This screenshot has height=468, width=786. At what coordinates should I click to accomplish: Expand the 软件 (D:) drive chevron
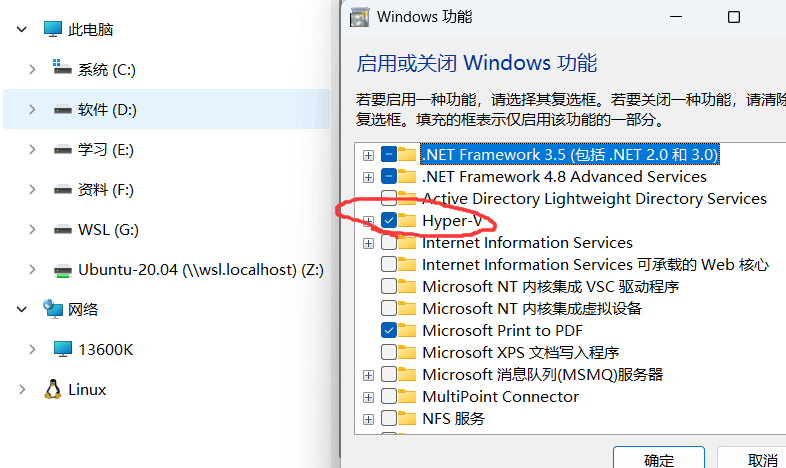(32, 109)
